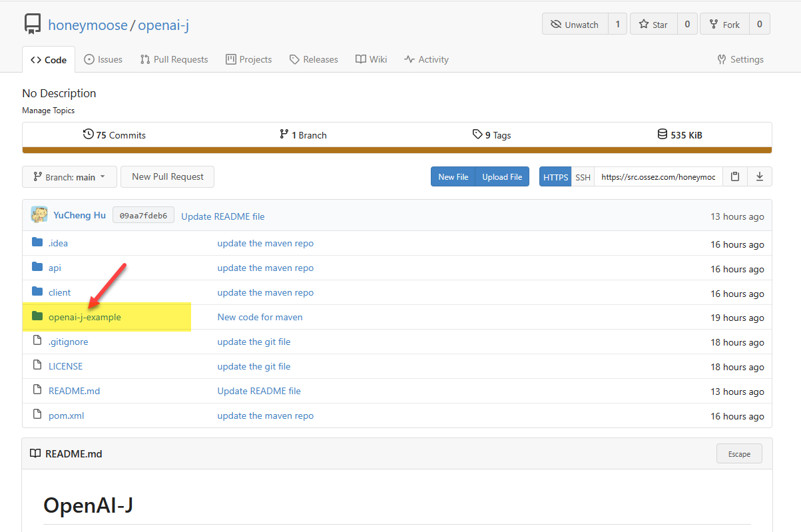Click the .gitignore file icon

(x=37, y=341)
